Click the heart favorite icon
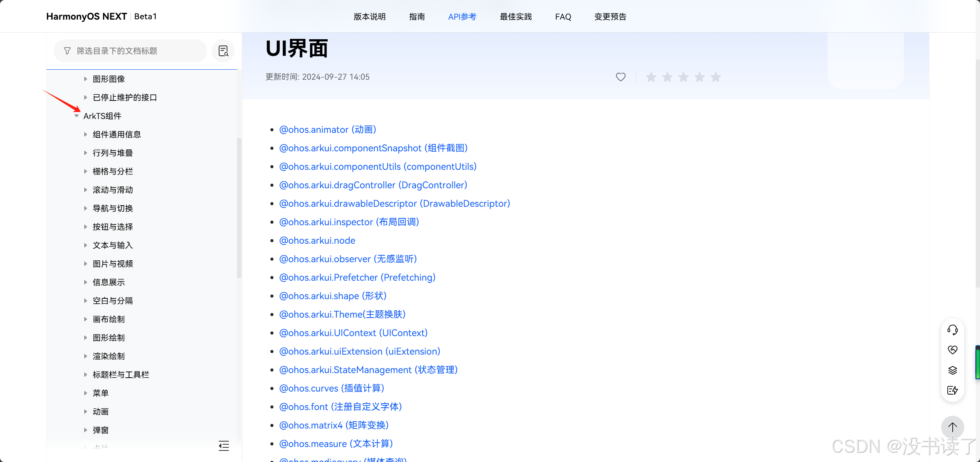The image size is (980, 462). click(x=620, y=77)
